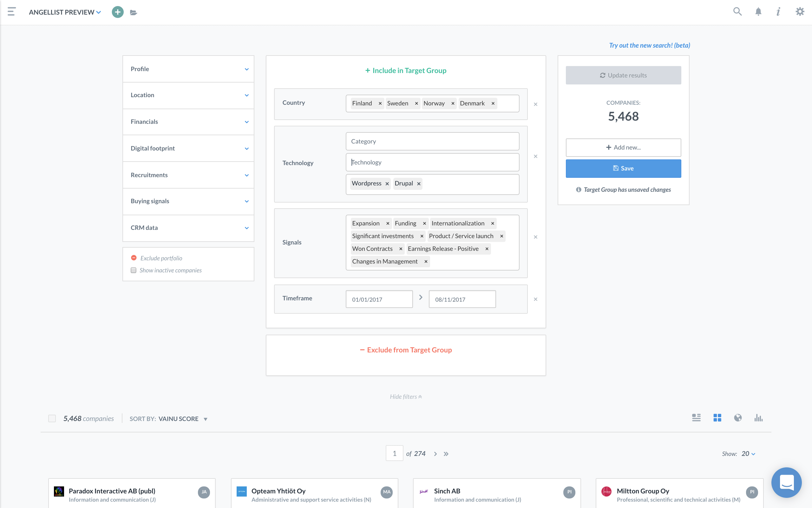Expand the Profile filter section
Image resolution: width=812 pixels, height=508 pixels.
pos(188,69)
